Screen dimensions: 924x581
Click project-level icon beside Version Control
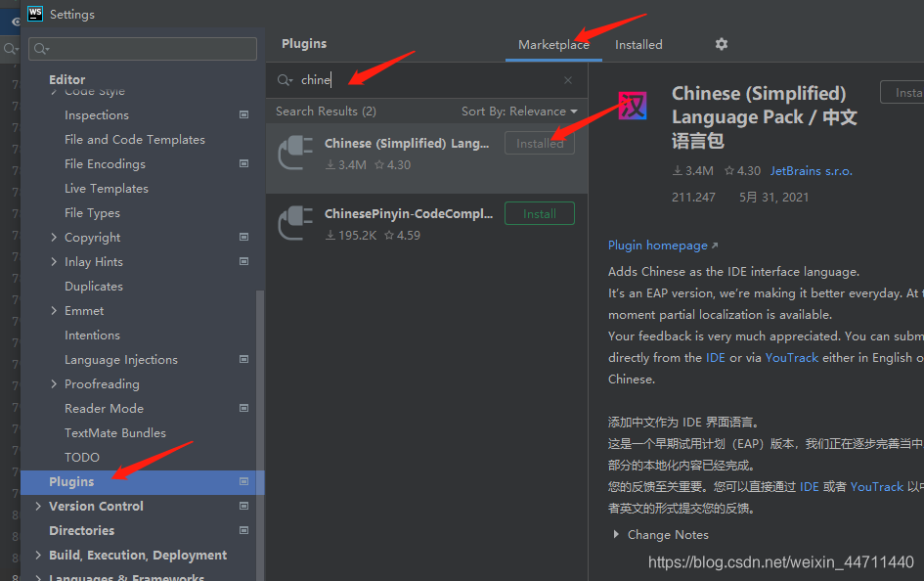point(244,506)
